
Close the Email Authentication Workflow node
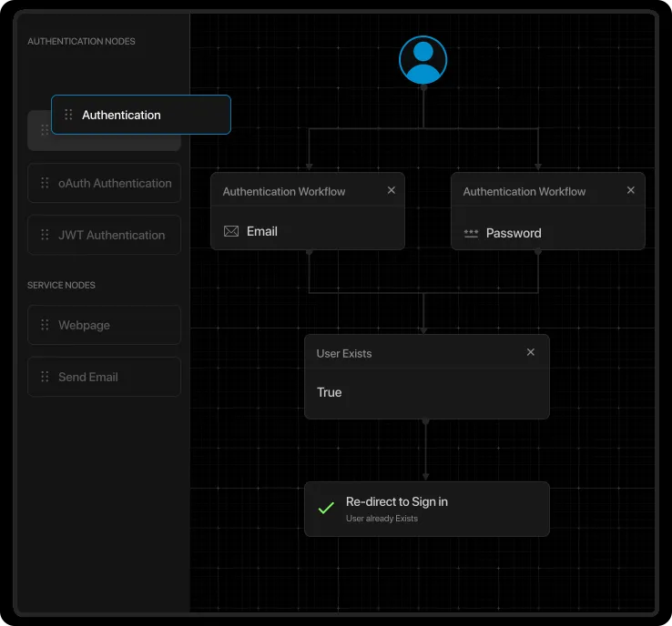[392, 191]
